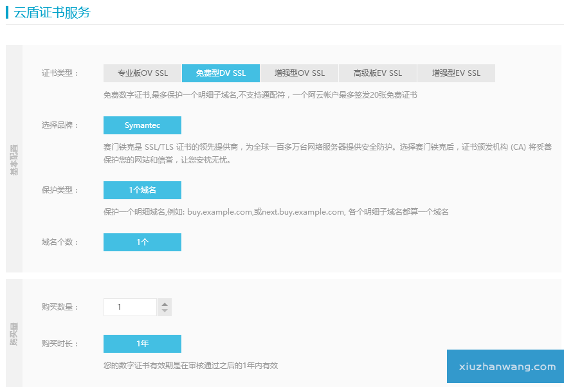The height and width of the screenshot is (392, 564).
Task: Select the 1年 purchase duration
Action: pyautogui.click(x=142, y=344)
